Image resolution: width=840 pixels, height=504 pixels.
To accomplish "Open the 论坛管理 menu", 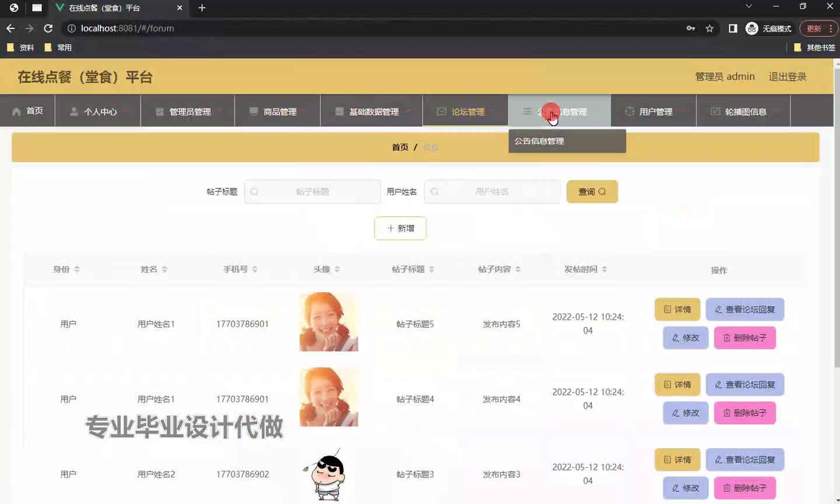I will [x=466, y=111].
